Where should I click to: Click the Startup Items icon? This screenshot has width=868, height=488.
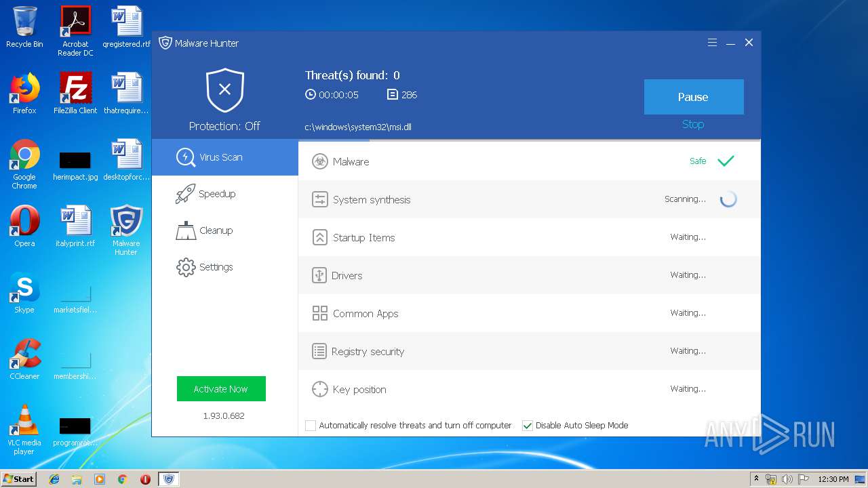[319, 237]
